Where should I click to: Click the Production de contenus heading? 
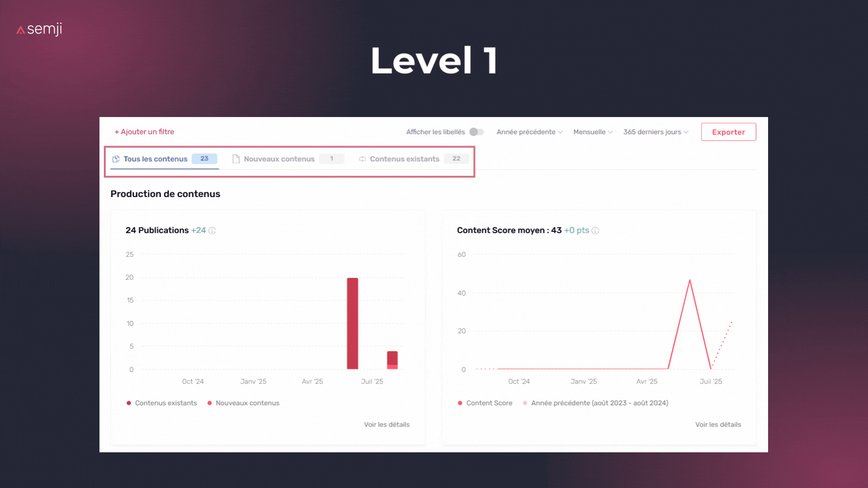(x=165, y=194)
